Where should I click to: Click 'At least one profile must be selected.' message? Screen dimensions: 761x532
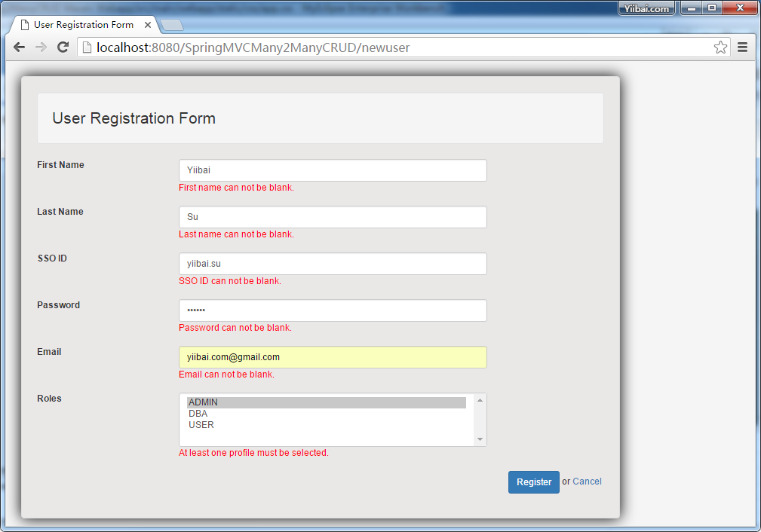tap(254, 453)
